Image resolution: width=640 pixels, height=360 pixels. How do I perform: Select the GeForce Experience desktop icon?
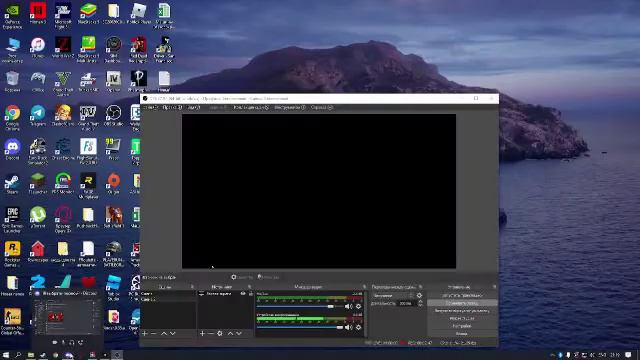(x=12, y=17)
